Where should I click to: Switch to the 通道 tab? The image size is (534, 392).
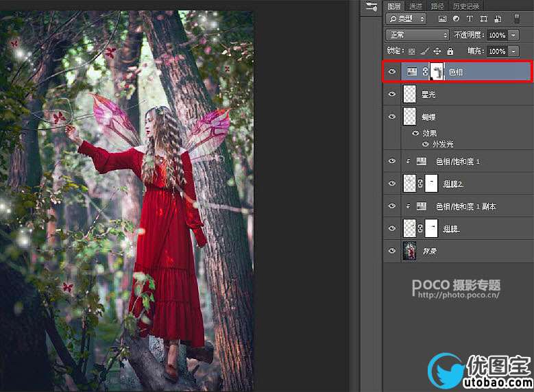pos(416,6)
